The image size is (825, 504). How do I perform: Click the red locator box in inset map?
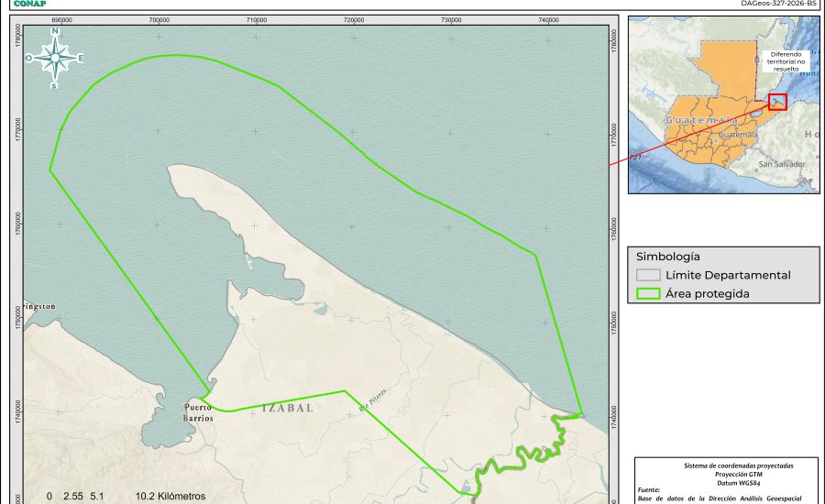[x=777, y=102]
